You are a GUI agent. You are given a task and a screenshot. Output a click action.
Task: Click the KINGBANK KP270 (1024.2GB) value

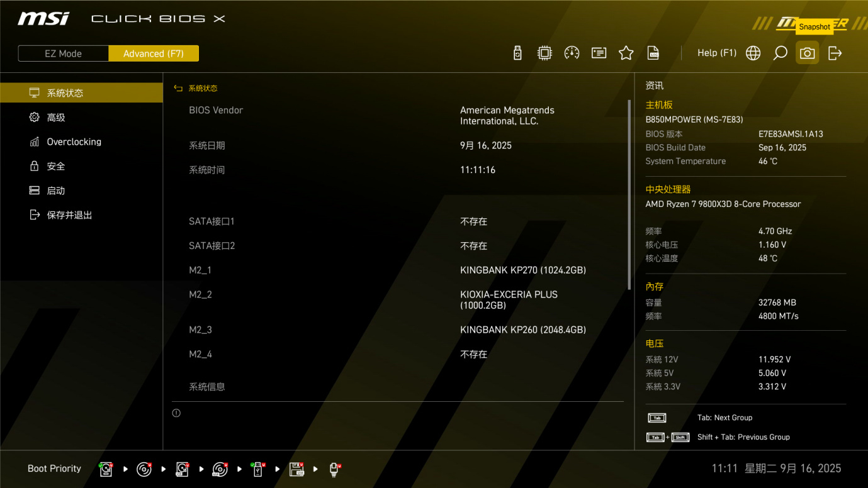[523, 270]
